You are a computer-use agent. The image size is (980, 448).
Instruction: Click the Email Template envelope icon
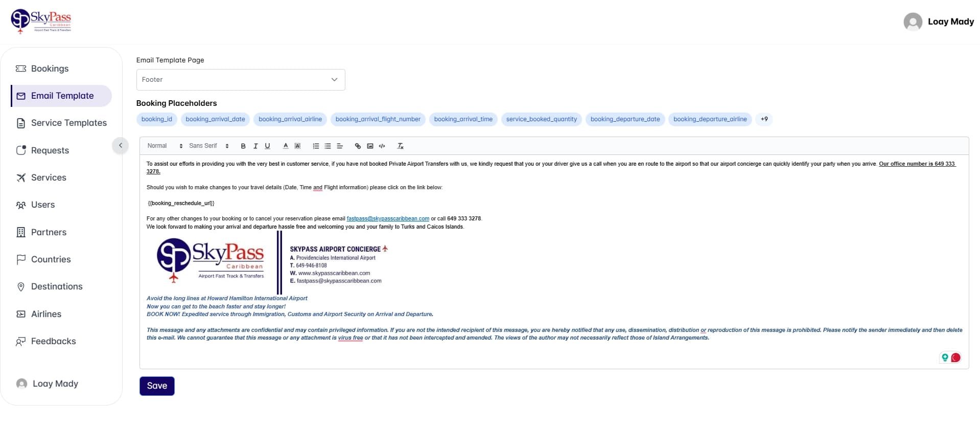21,96
